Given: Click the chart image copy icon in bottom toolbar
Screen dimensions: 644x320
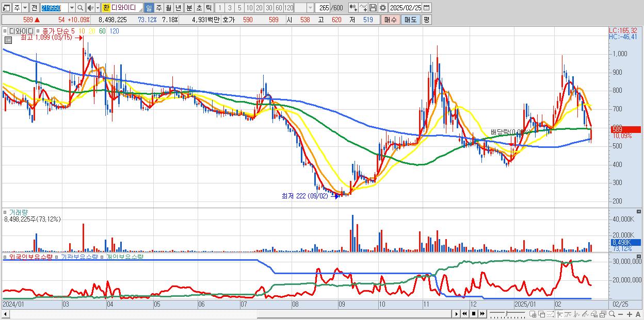Looking at the screenshot, I should (x=603, y=313).
